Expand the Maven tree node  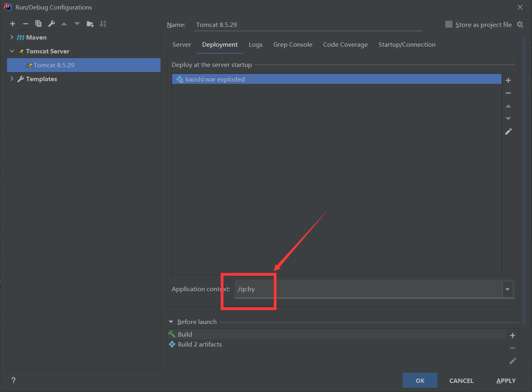coord(12,37)
